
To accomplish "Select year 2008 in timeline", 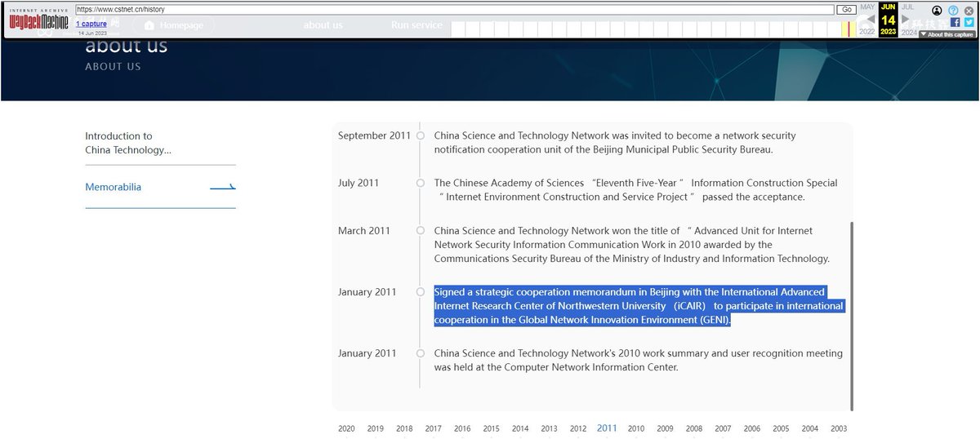I will point(694,428).
